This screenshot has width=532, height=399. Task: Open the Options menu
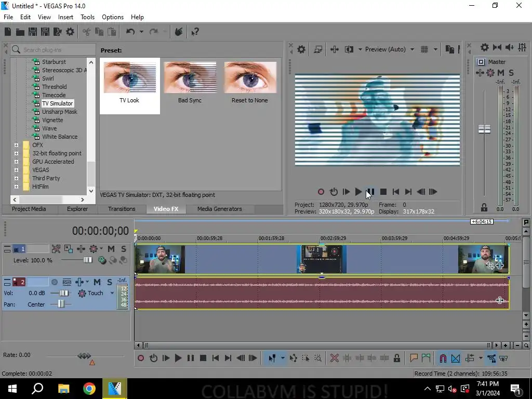(x=113, y=17)
